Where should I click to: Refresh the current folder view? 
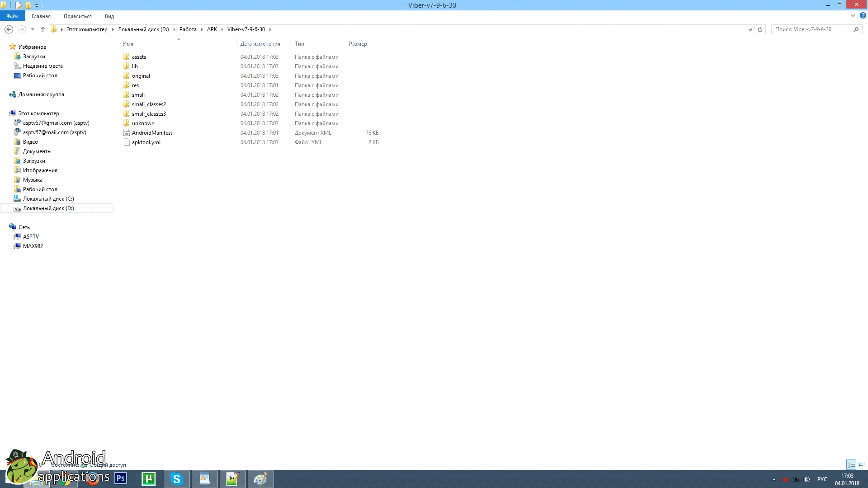pyautogui.click(x=760, y=29)
